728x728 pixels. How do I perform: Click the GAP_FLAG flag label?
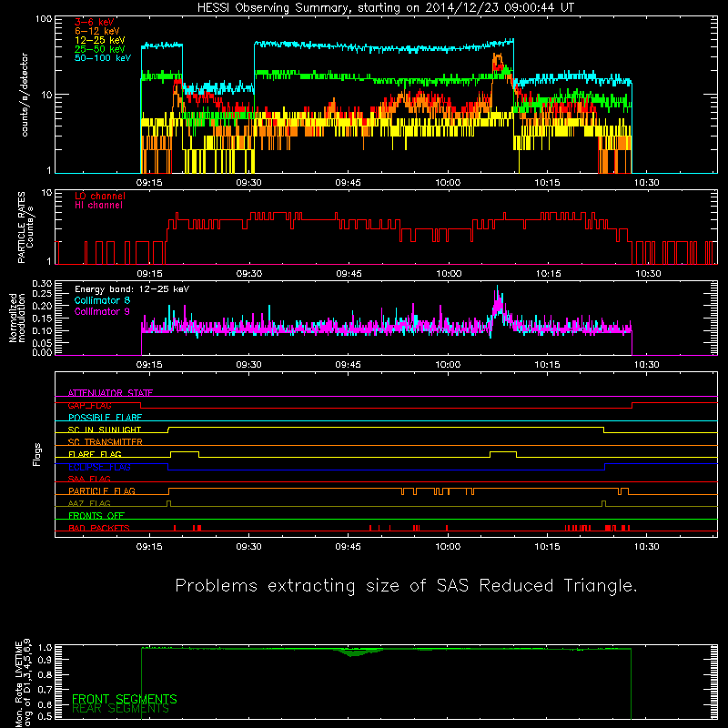coord(89,405)
